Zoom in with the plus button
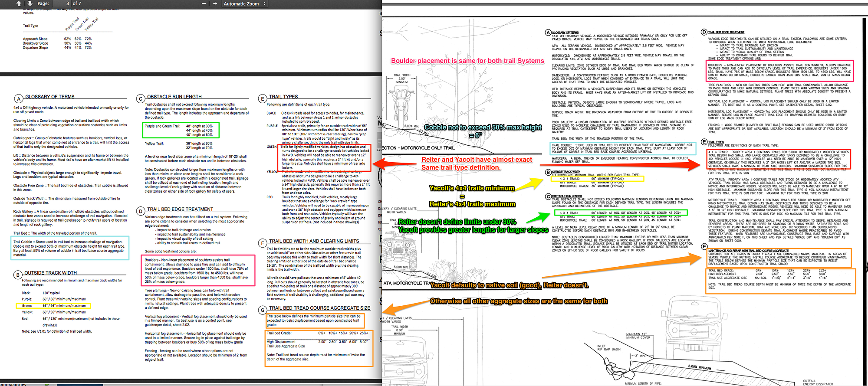Screen dimensions: 868x386 pyautogui.click(x=215, y=3)
